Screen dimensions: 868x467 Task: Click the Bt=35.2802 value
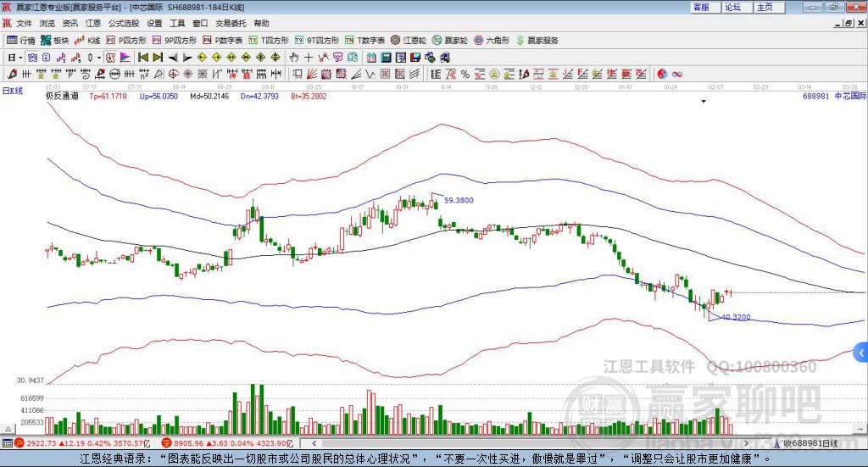309,97
